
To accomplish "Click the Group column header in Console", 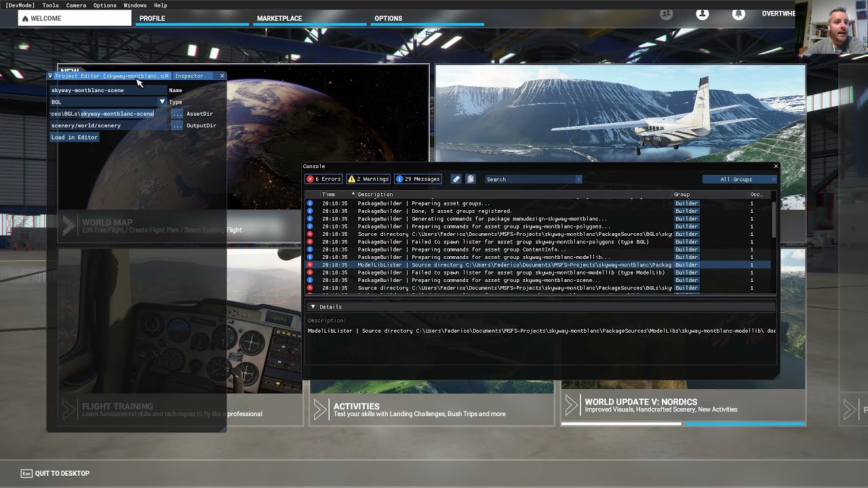I will tap(709, 195).
